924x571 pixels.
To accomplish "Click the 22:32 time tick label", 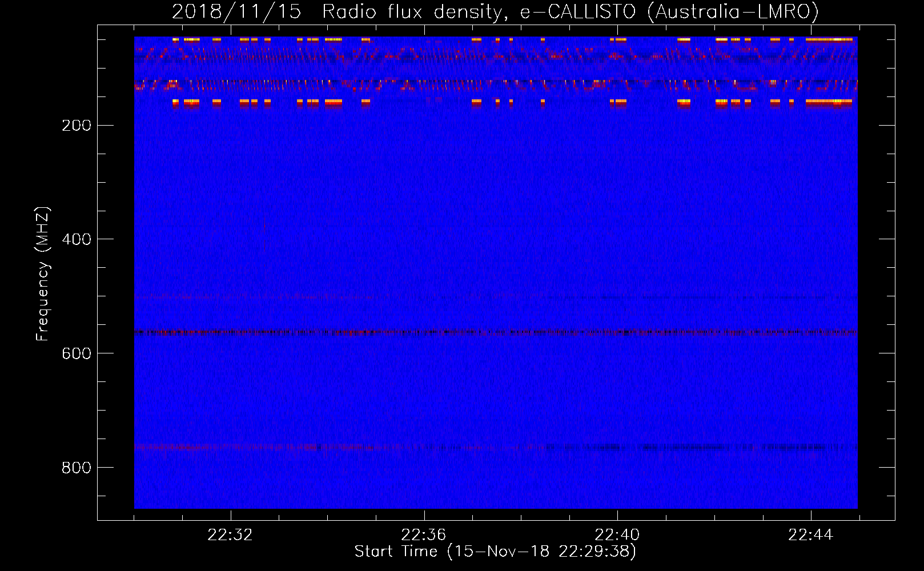I will tap(230, 535).
